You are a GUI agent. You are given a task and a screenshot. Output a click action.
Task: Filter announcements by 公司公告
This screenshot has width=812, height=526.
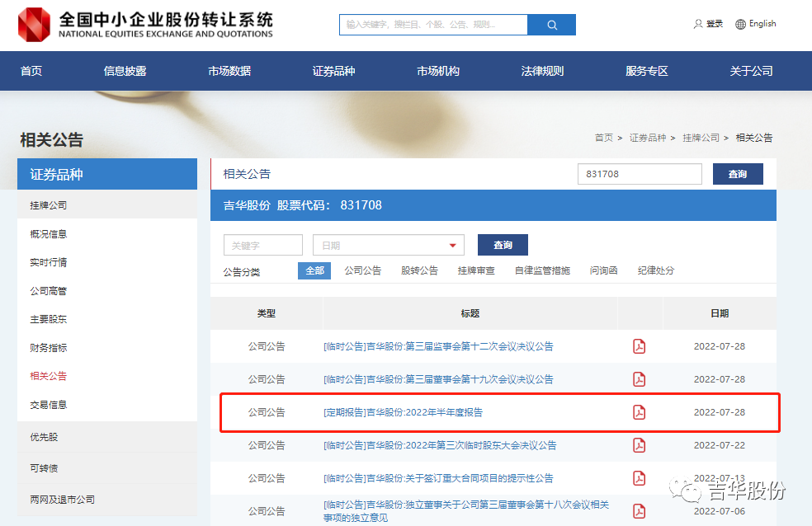363,270
